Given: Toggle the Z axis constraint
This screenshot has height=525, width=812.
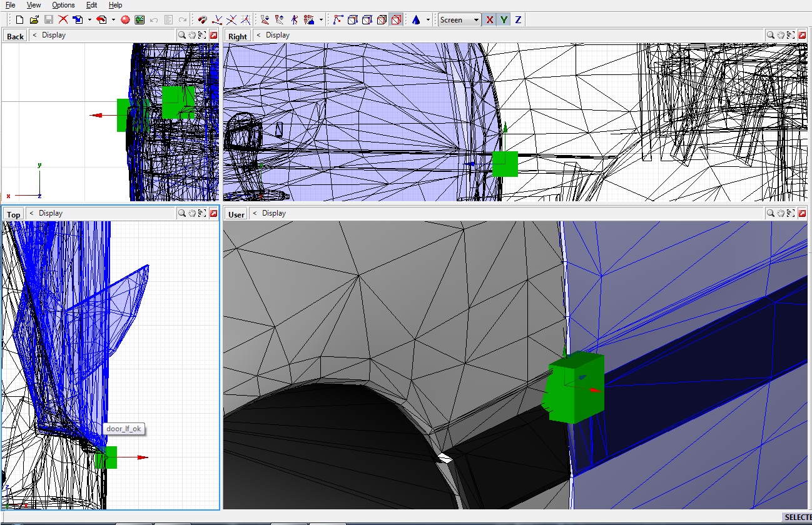Looking at the screenshot, I should click(518, 20).
